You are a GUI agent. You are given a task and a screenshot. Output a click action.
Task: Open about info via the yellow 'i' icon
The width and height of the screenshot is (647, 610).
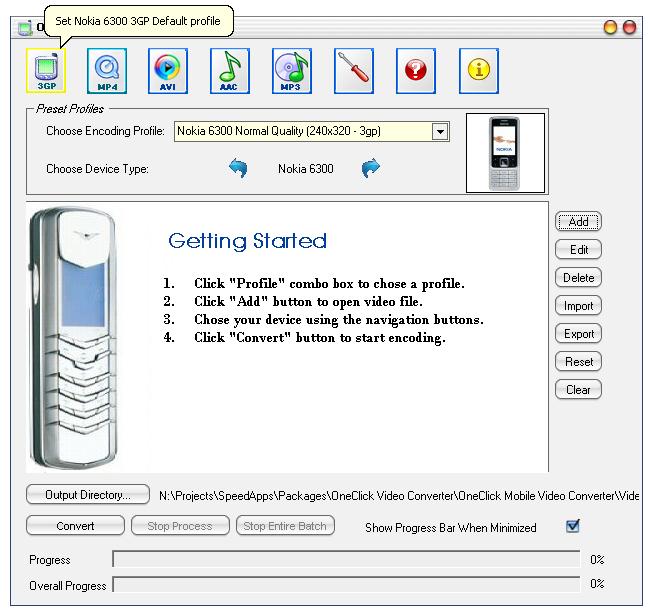[479, 71]
